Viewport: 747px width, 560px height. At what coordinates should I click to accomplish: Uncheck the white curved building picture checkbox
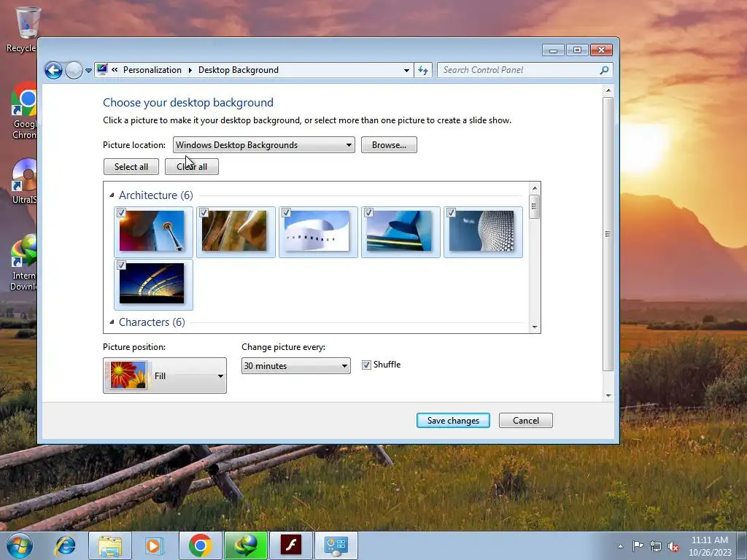286,212
